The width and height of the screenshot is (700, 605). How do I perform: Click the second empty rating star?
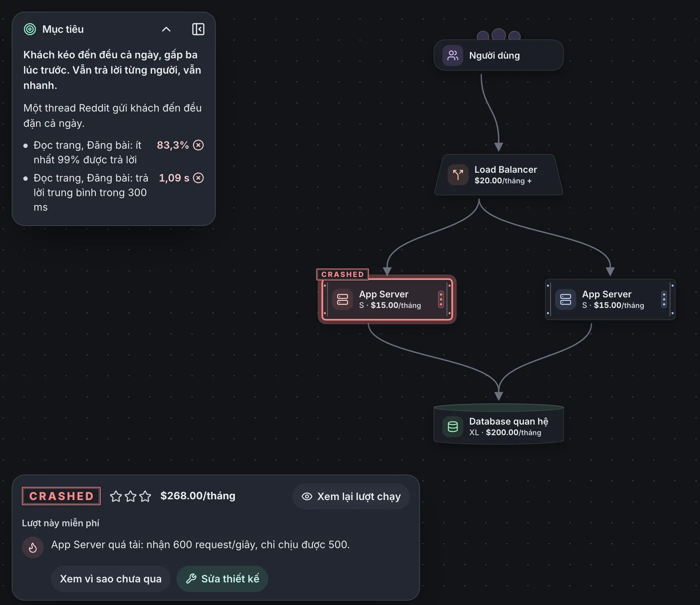coord(130,496)
